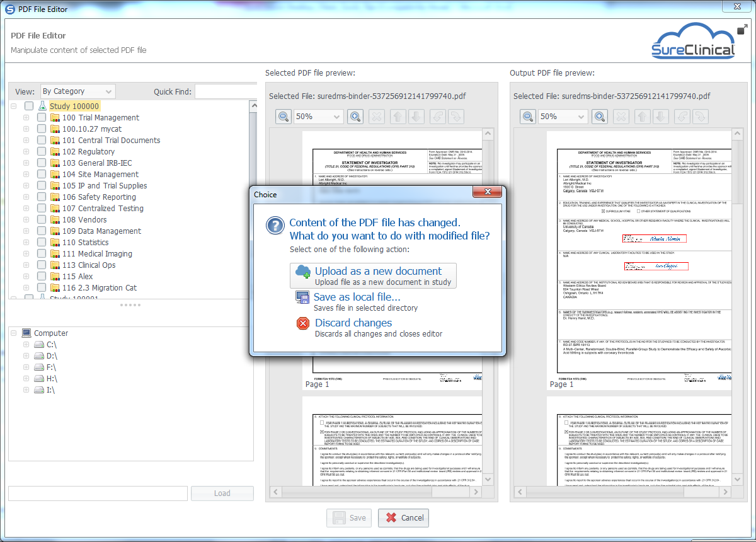756x542 pixels.
Task: Click rotate left icon in Output preview toolbar
Action: 682,117
